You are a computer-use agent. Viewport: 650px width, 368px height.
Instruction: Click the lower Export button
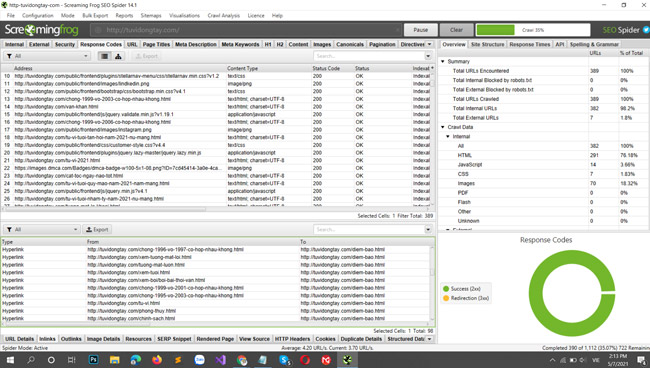[x=97, y=229]
